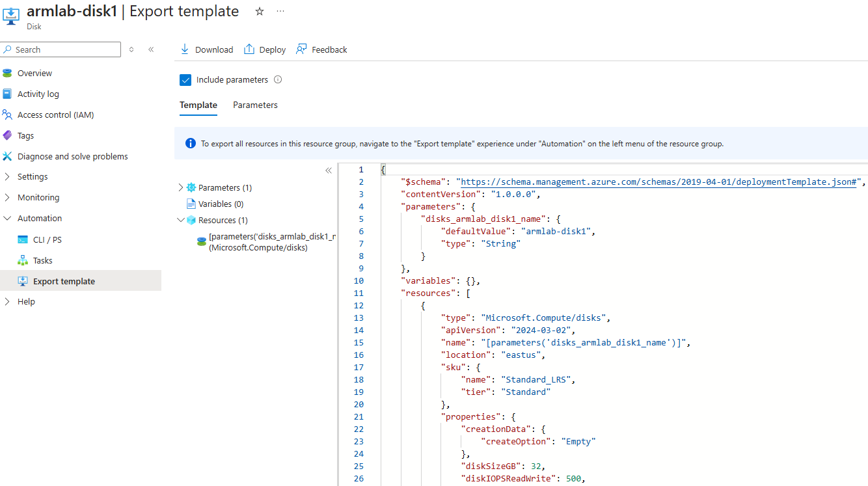Collapse the Automation menu section

click(7, 219)
